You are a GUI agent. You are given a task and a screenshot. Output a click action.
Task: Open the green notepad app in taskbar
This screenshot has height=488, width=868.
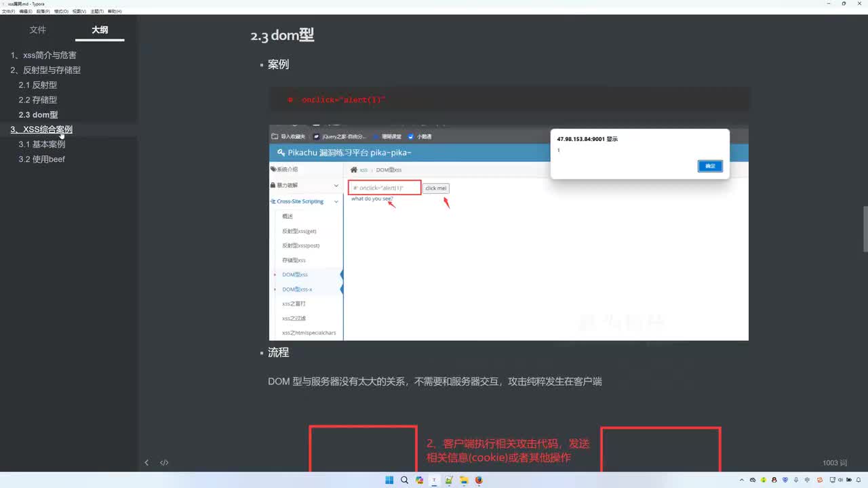click(x=449, y=480)
